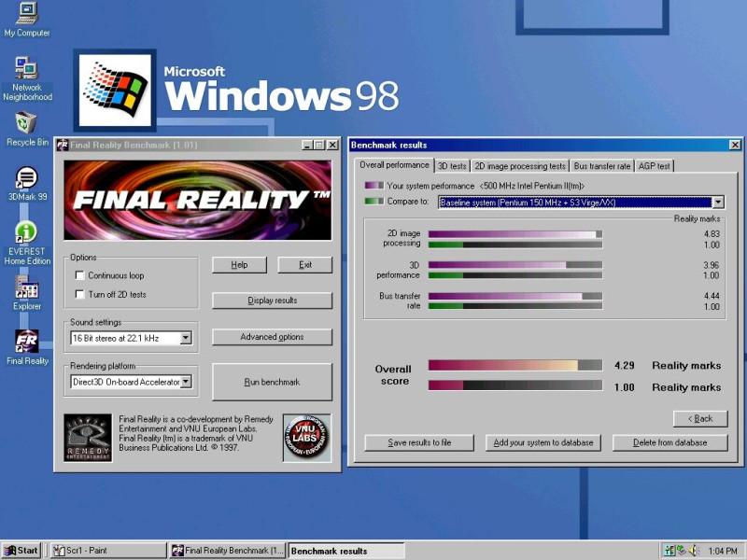Click Save results to file

419,442
